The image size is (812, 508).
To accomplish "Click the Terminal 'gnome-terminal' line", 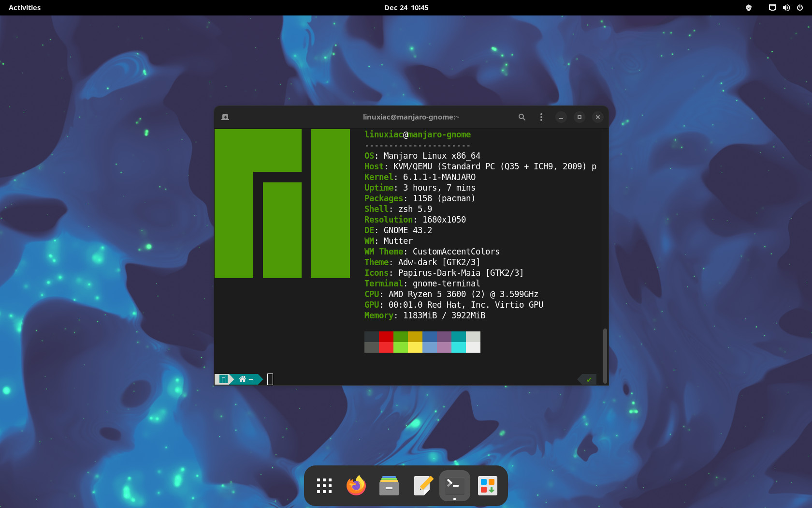I will coord(422,284).
